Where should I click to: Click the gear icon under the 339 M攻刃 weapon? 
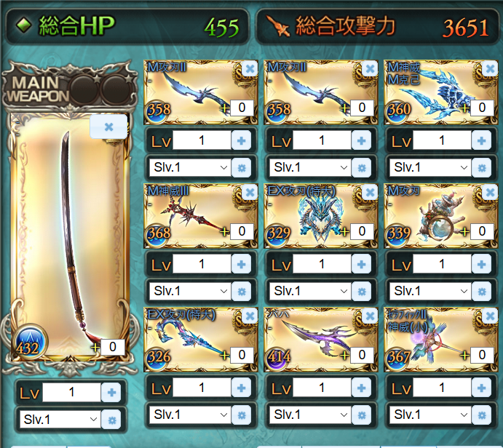coord(481,292)
